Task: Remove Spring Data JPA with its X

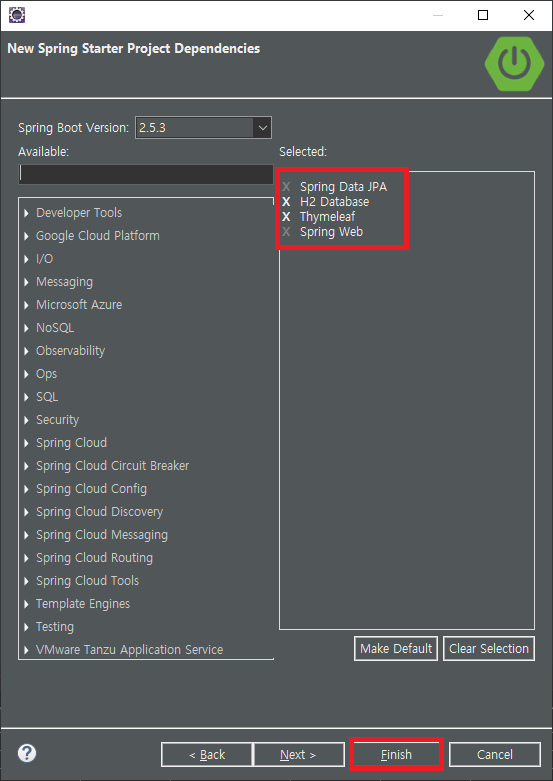Action: click(286, 187)
